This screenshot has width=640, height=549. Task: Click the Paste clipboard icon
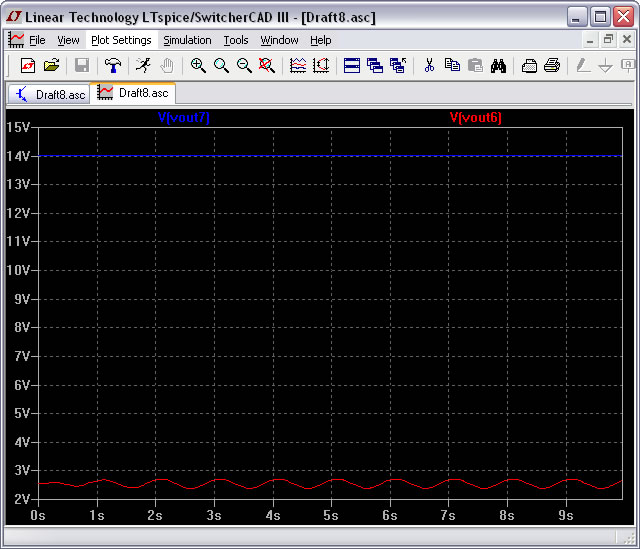pyautogui.click(x=475, y=65)
